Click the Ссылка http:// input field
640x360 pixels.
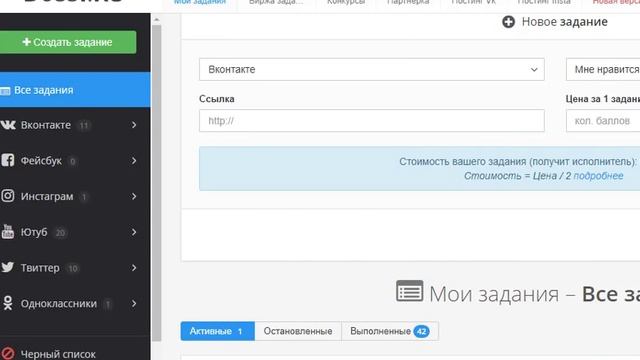(372, 120)
